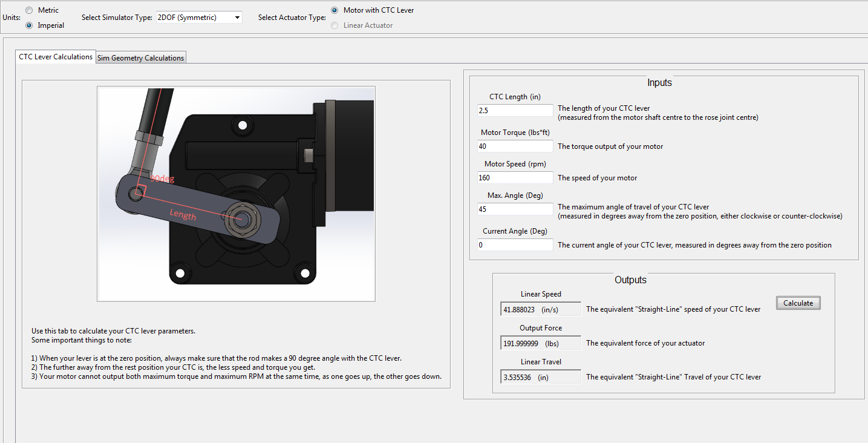Image resolution: width=868 pixels, height=443 pixels.
Task: Click the 90deg angle marker in diagram
Action: [161, 179]
